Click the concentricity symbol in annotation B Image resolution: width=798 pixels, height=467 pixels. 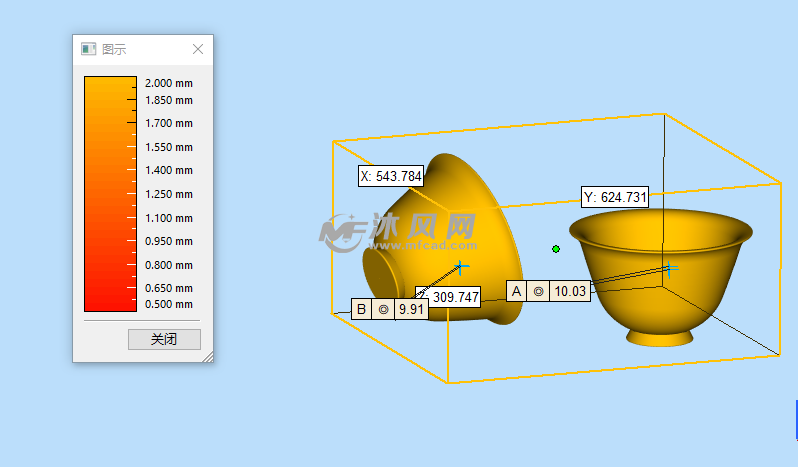[x=383, y=310]
